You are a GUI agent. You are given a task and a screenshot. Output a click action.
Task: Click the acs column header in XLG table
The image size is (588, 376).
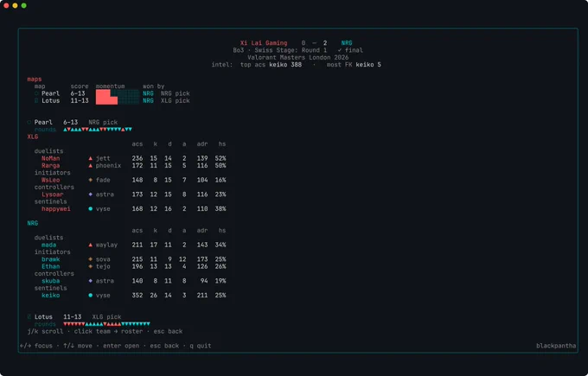[137, 144]
